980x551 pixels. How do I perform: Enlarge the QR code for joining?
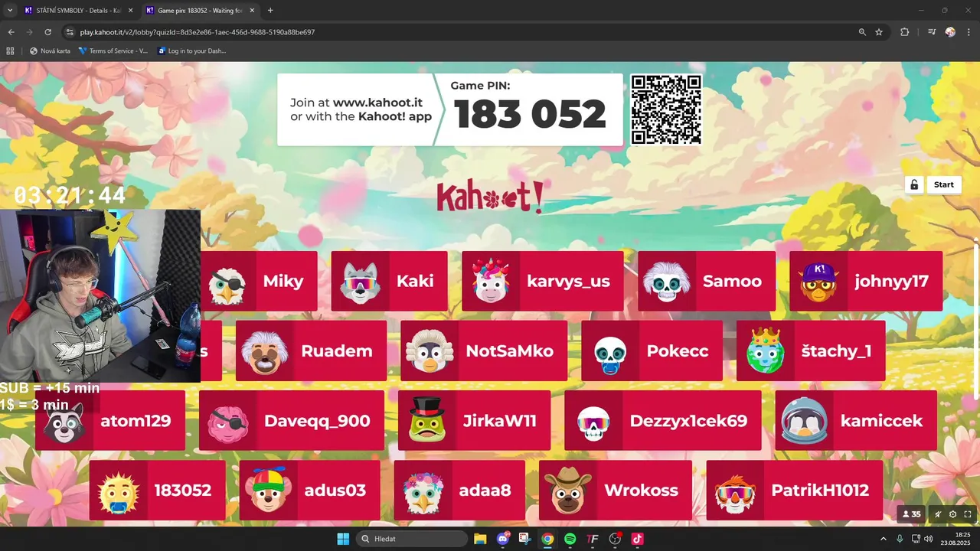[666, 109]
